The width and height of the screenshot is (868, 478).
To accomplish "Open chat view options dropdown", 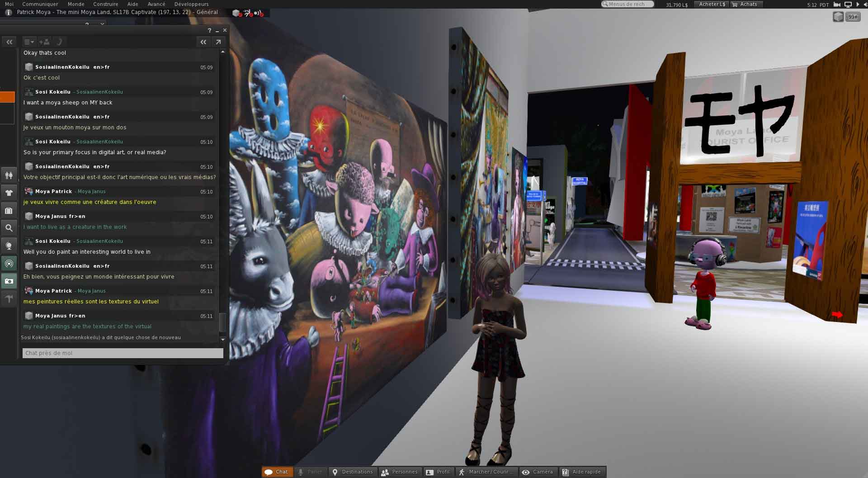I will [29, 42].
